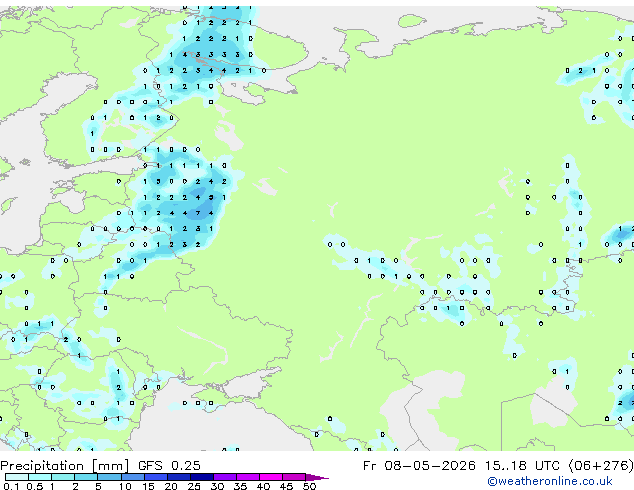Image resolution: width=634 pixels, height=490 pixels.
Task: Click the 'Precipitation [mm]' title text
Action: point(65,466)
